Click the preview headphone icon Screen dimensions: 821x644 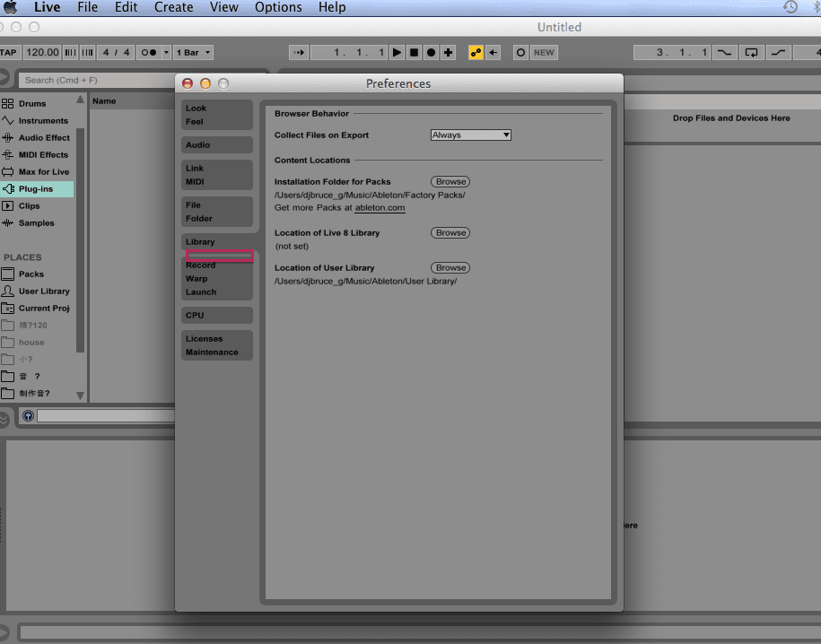29,415
